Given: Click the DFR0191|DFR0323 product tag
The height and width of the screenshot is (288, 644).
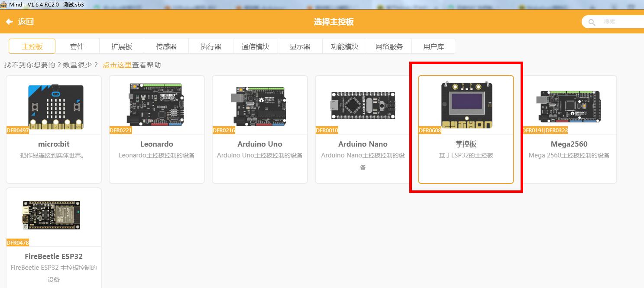Looking at the screenshot, I should (545, 131).
